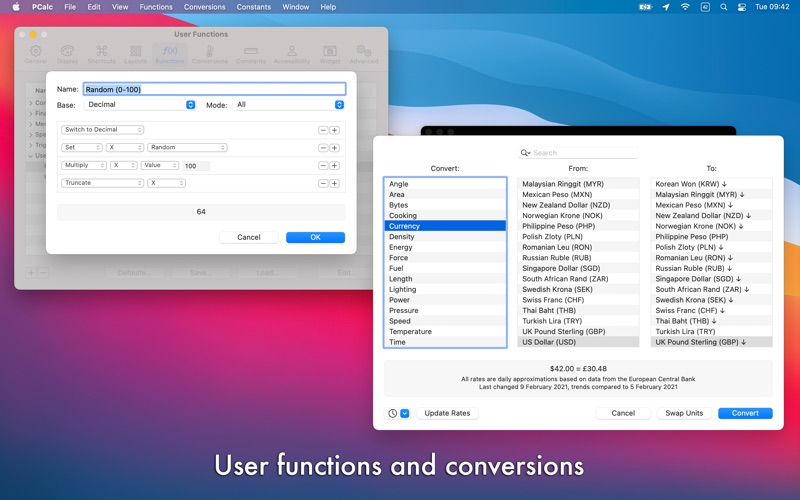This screenshot has width=800, height=500.
Task: Click the function Name text field
Action: tap(215, 89)
